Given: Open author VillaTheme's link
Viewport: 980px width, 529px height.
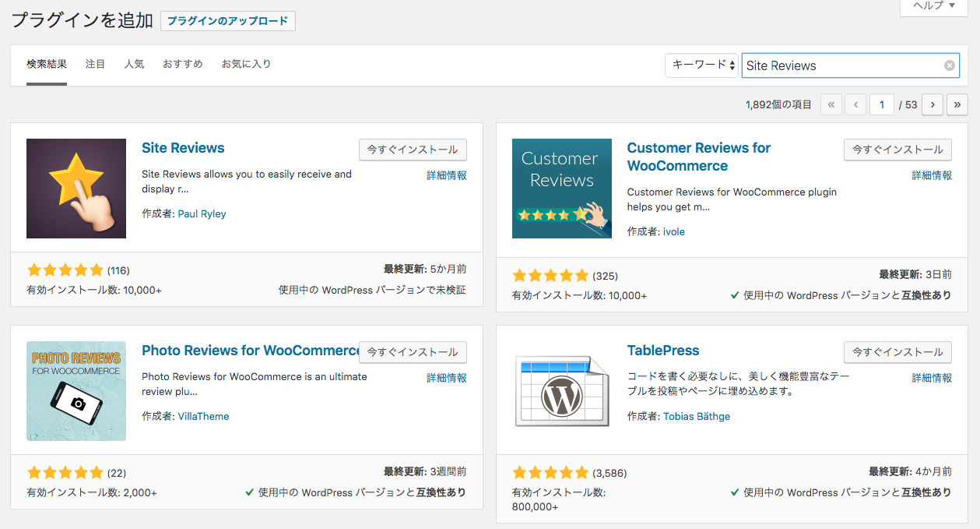Looking at the screenshot, I should click(x=204, y=416).
